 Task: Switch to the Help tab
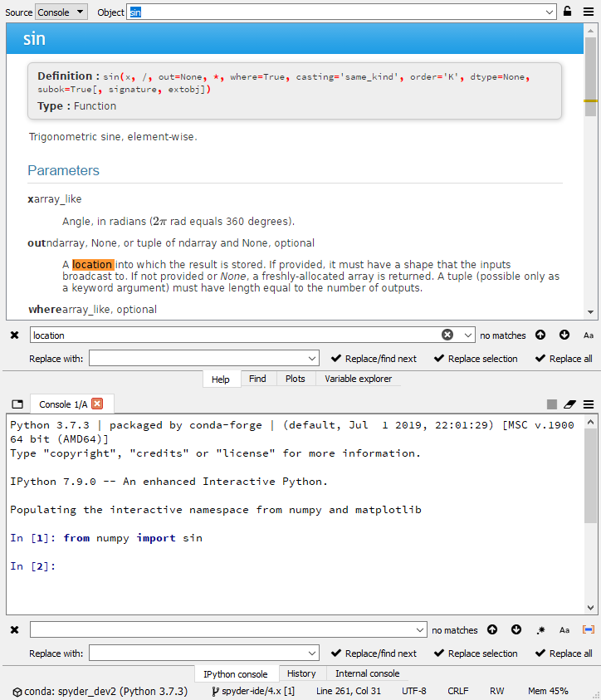pos(221,379)
